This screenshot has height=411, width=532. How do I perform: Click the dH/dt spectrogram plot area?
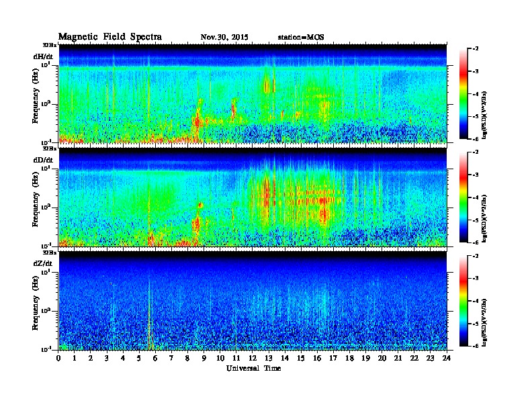(x=253, y=93)
